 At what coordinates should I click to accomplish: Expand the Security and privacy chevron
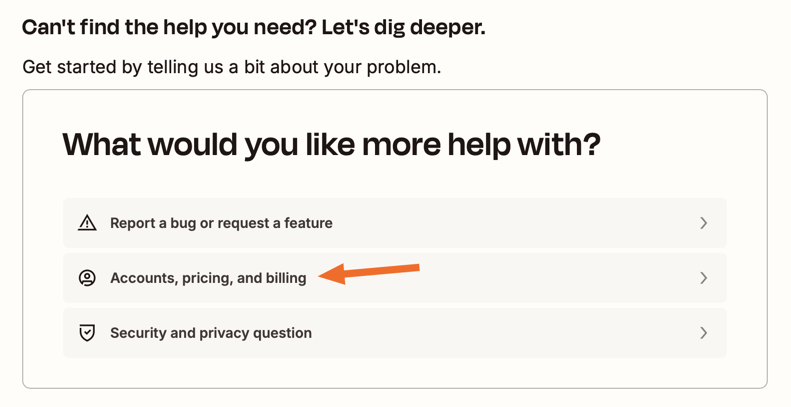click(x=704, y=333)
